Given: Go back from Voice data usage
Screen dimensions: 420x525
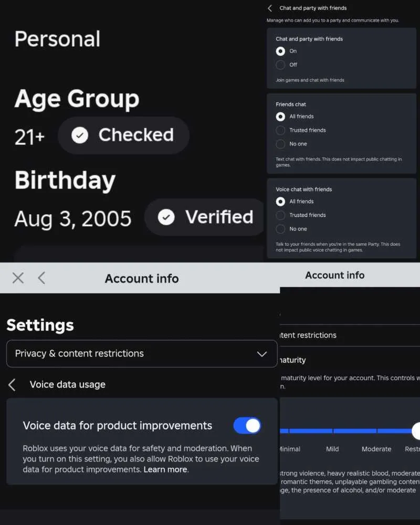Looking at the screenshot, I should [x=12, y=385].
